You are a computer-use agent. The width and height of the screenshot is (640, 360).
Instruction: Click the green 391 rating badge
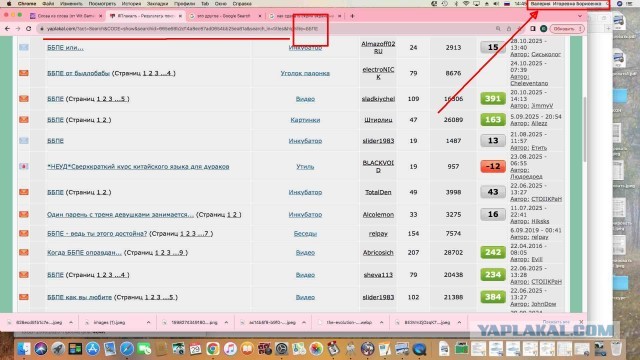tap(493, 98)
